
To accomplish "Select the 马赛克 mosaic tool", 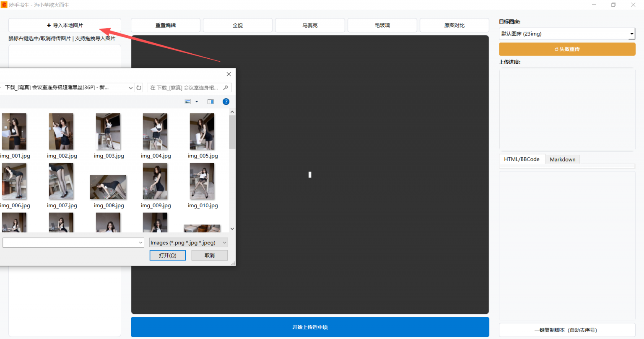I will coord(310,25).
